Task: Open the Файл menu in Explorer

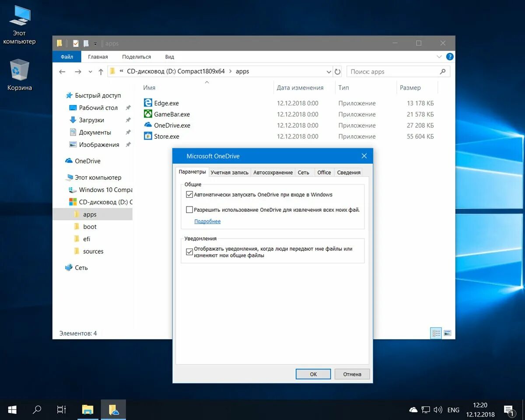Action: click(x=67, y=57)
